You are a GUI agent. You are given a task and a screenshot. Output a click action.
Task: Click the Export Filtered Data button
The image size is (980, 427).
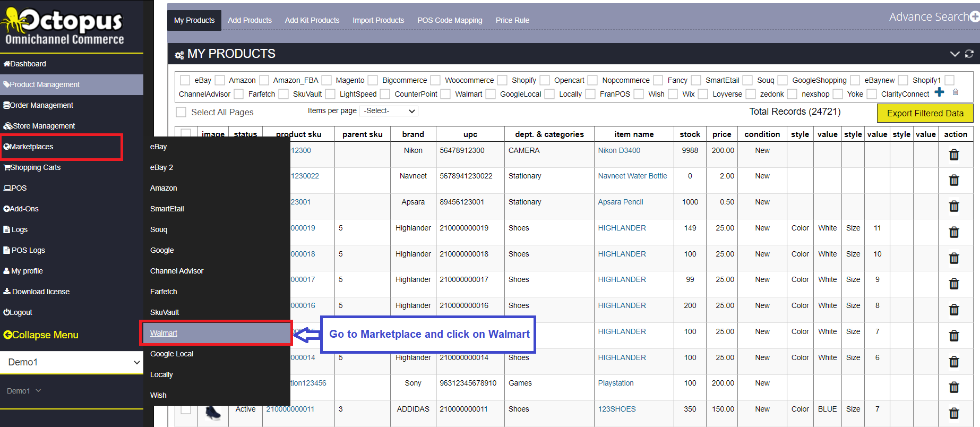coord(925,113)
